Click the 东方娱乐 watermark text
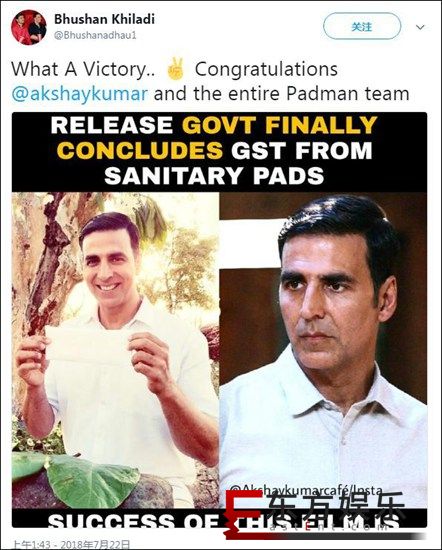This screenshot has height=550, width=442. point(336,508)
